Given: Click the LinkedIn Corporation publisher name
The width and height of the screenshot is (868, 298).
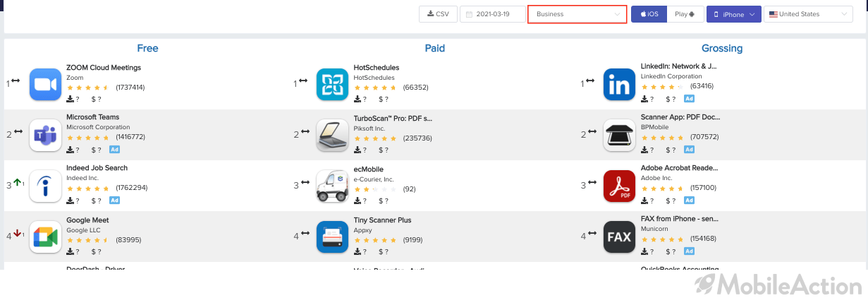Looking at the screenshot, I should (671, 76).
